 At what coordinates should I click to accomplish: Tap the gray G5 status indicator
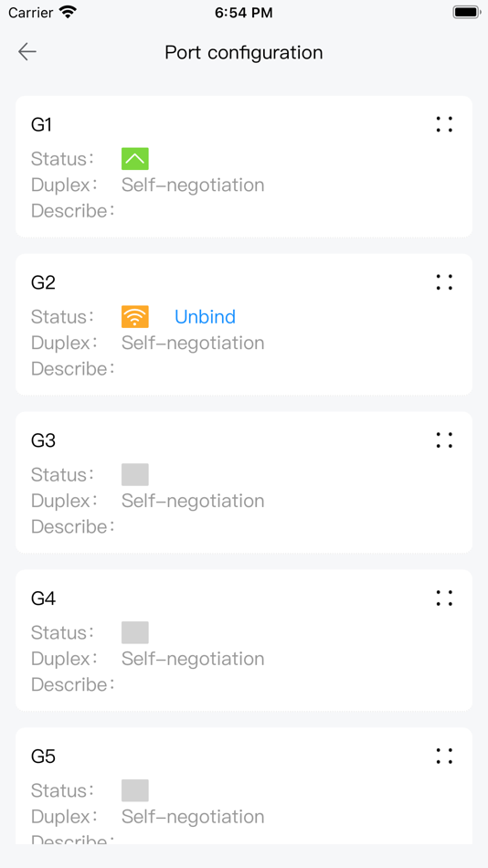(x=135, y=790)
